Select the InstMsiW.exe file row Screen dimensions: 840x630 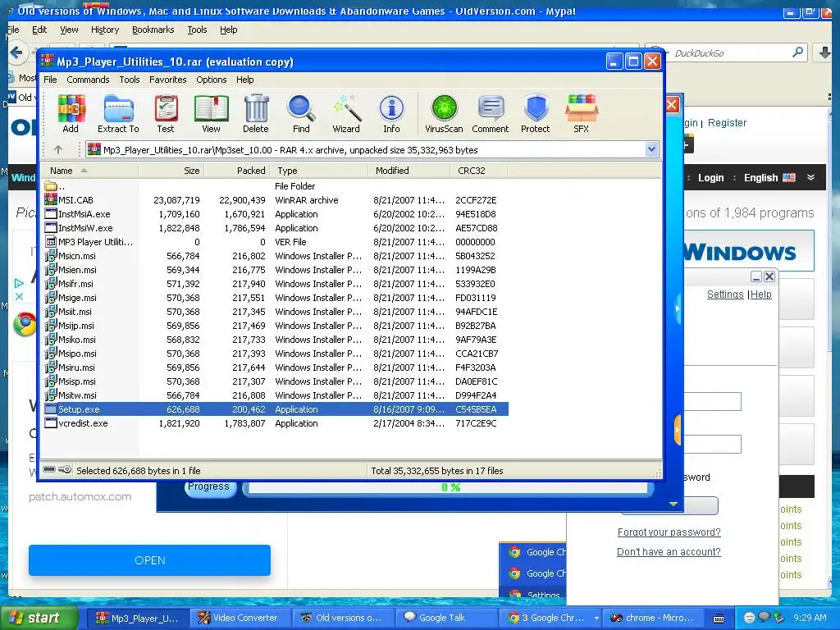coord(276,228)
